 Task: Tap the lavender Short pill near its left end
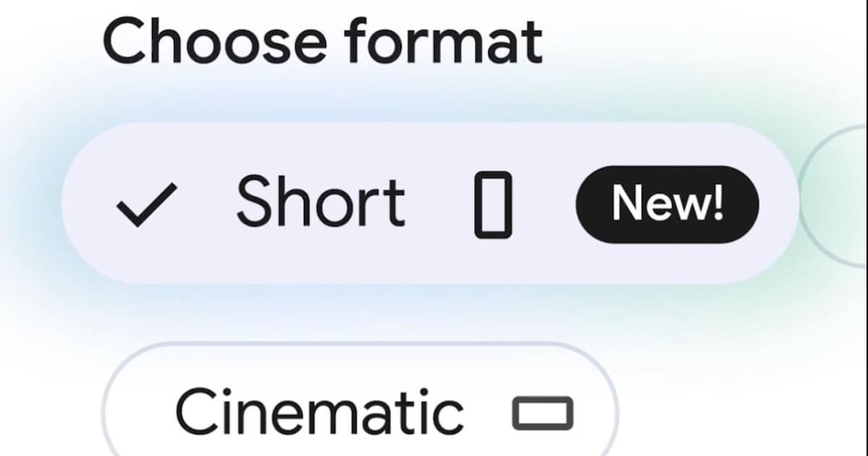pyautogui.click(x=90, y=205)
